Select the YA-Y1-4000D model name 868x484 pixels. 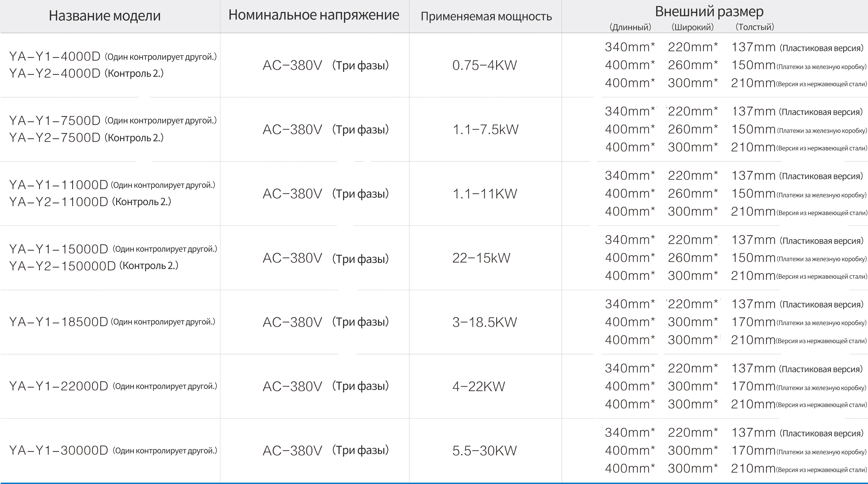[x=55, y=56]
